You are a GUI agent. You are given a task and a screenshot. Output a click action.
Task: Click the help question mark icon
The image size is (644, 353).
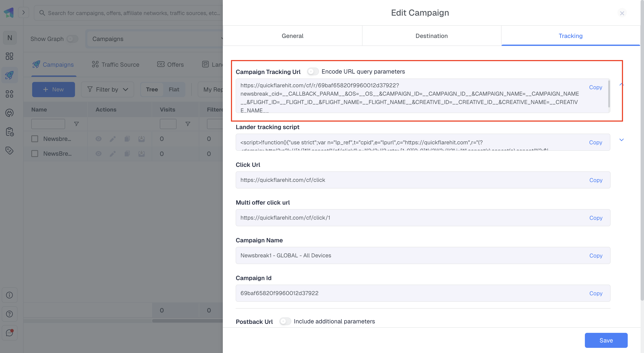(9, 314)
